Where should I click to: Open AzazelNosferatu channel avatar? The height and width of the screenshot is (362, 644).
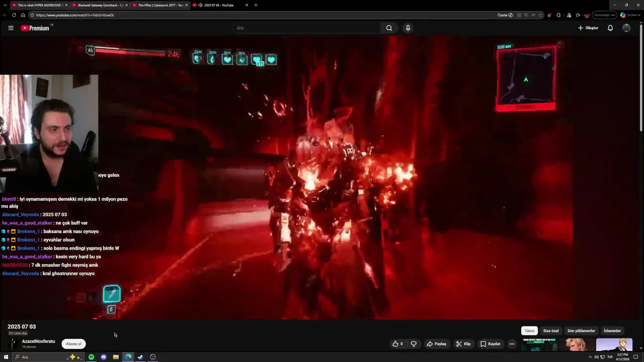13,344
